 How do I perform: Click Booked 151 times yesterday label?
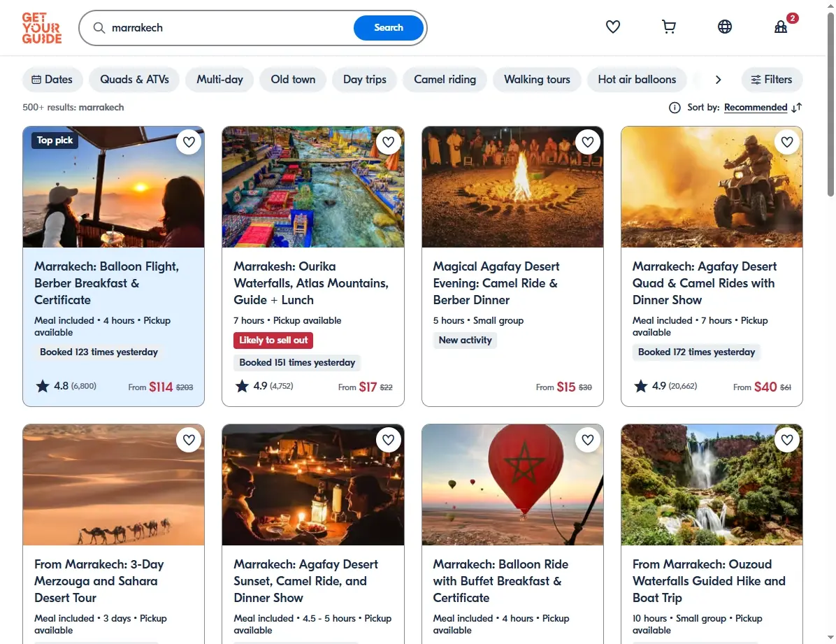click(297, 363)
